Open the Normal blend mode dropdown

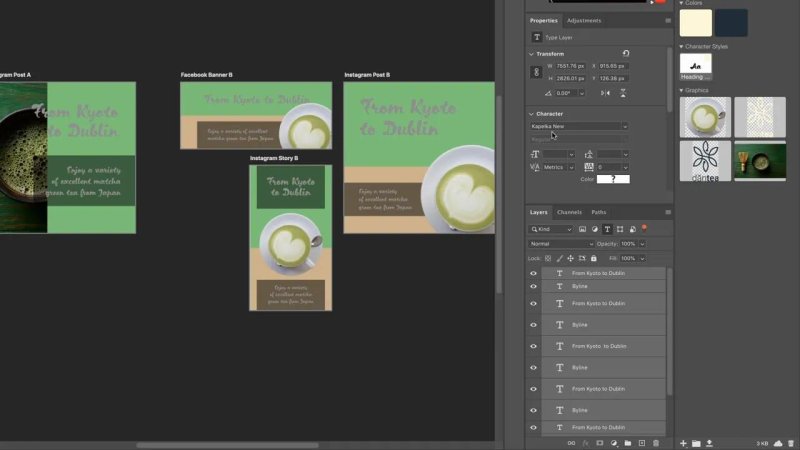pos(561,244)
